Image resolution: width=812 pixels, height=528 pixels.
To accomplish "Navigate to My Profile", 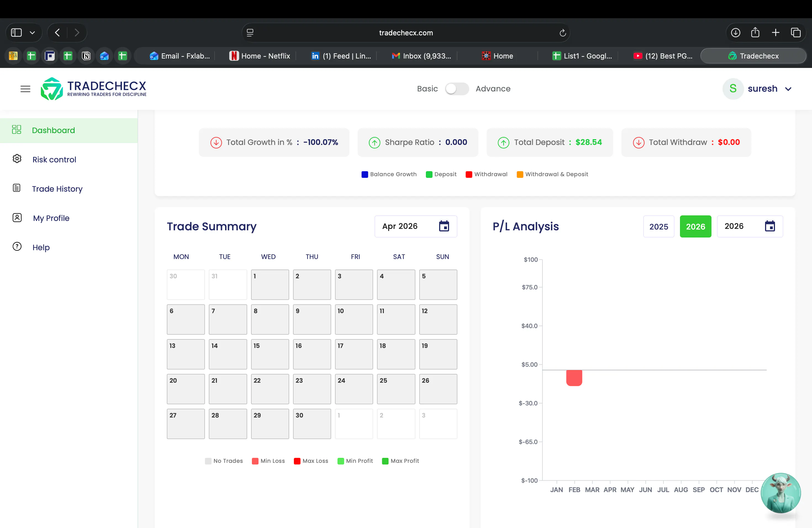I will pos(51,218).
